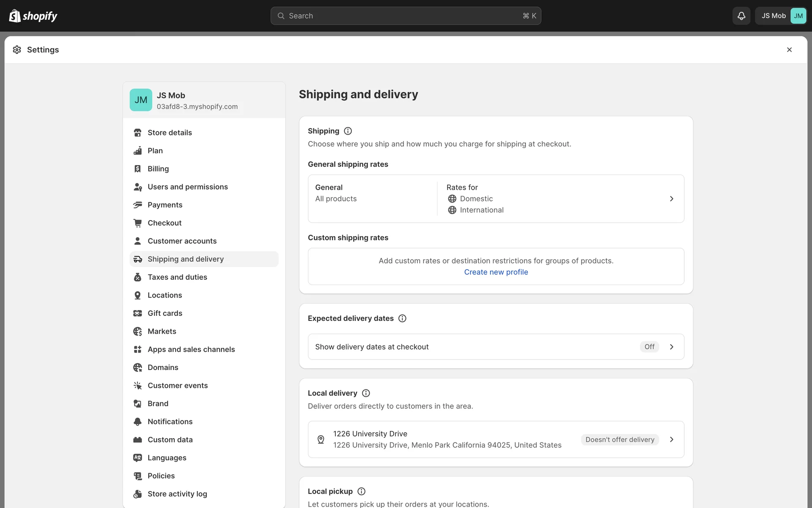Expand 1226 University Drive local delivery

671,439
